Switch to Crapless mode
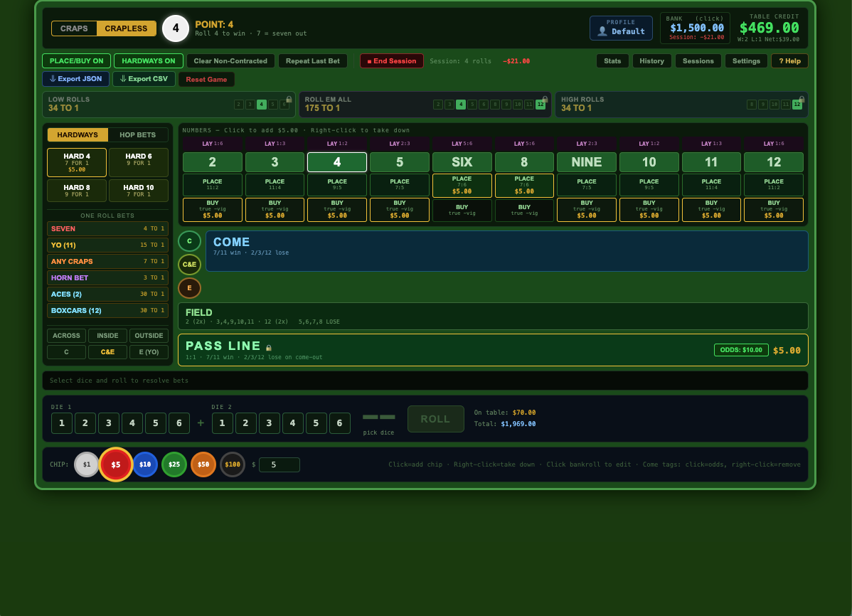The width and height of the screenshot is (852, 616). [126, 28]
